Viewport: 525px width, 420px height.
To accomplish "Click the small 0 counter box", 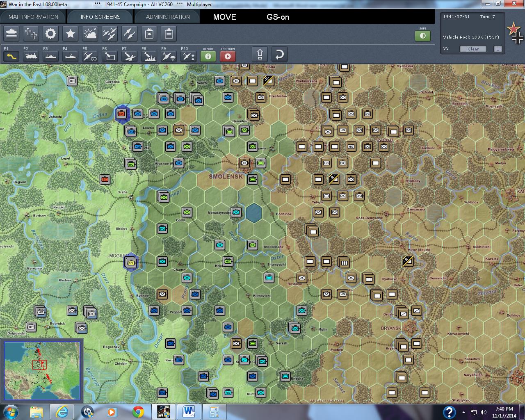I will coord(498,49).
